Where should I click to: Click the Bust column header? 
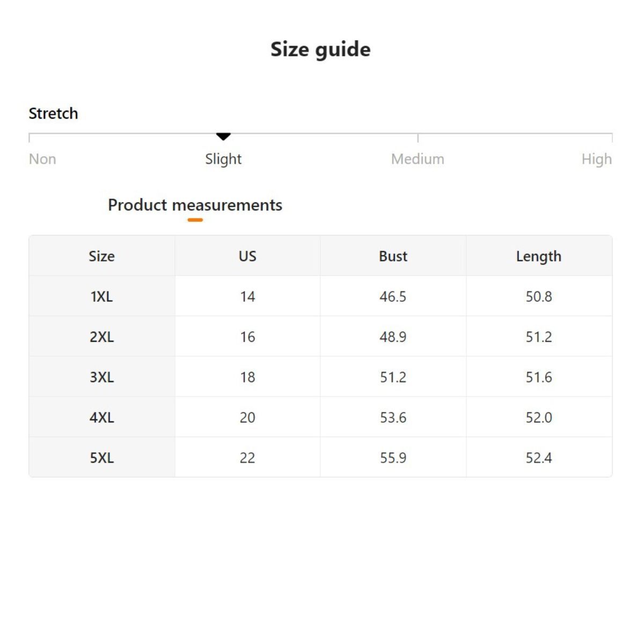click(x=393, y=256)
